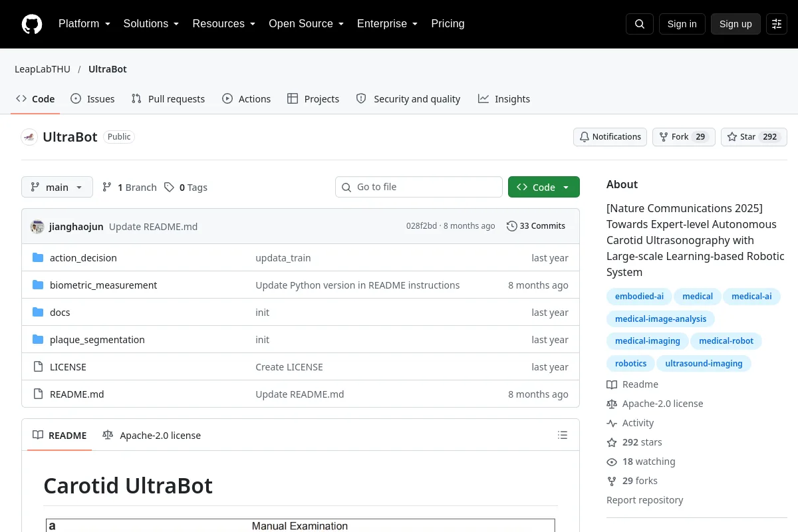The height and width of the screenshot is (532, 798).
Task: Expand the Solutions menu
Action: [151, 24]
